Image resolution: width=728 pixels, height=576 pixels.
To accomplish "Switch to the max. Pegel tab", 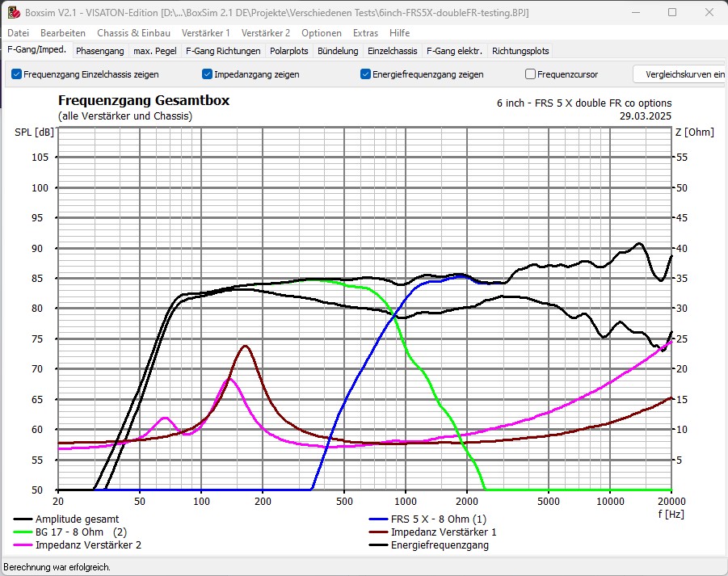I will pyautogui.click(x=154, y=51).
